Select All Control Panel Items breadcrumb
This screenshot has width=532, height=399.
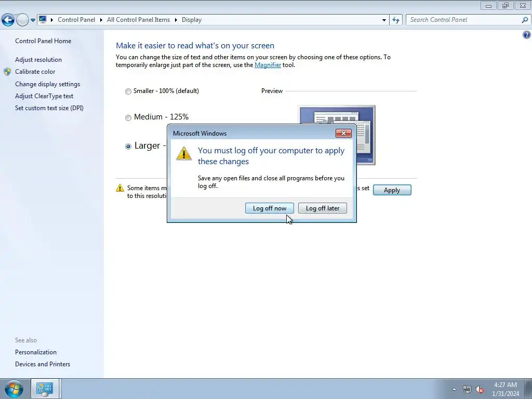pyautogui.click(x=138, y=20)
